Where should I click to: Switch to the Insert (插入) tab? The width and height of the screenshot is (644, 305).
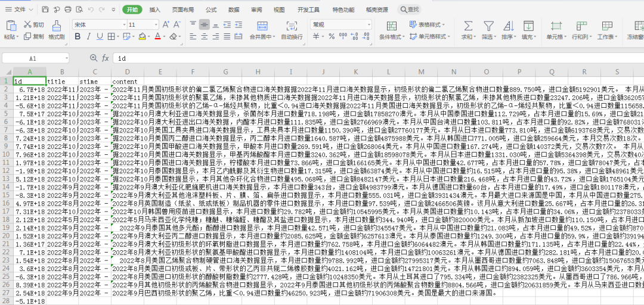(x=155, y=10)
